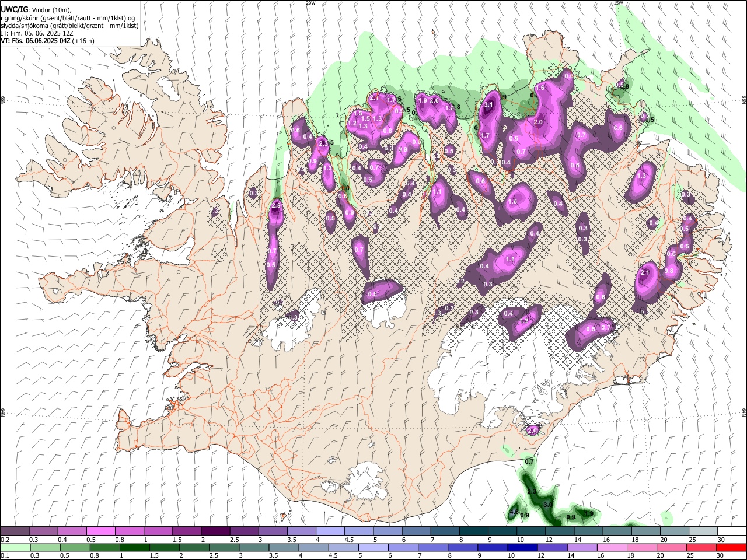Click lavender snowfall swatch between 4 and 4.5
The width and height of the screenshot is (747, 560).
(x=330, y=531)
